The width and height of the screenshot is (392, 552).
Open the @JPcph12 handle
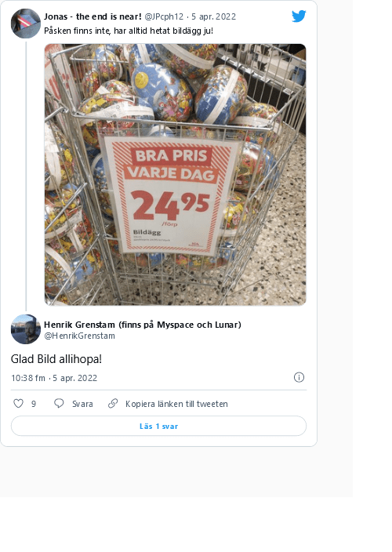pos(164,16)
